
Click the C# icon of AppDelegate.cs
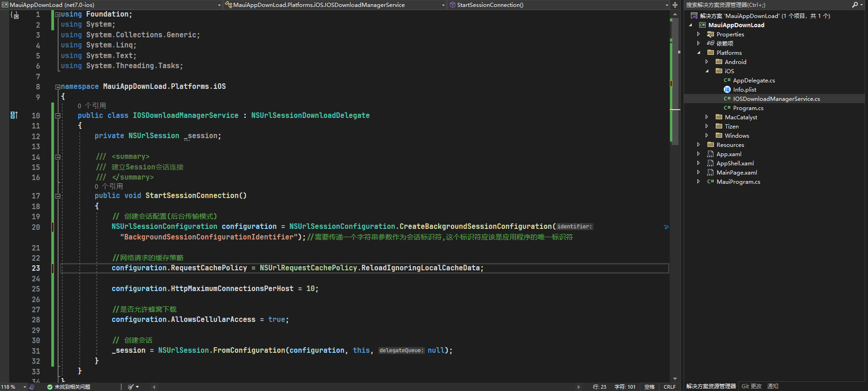point(727,80)
